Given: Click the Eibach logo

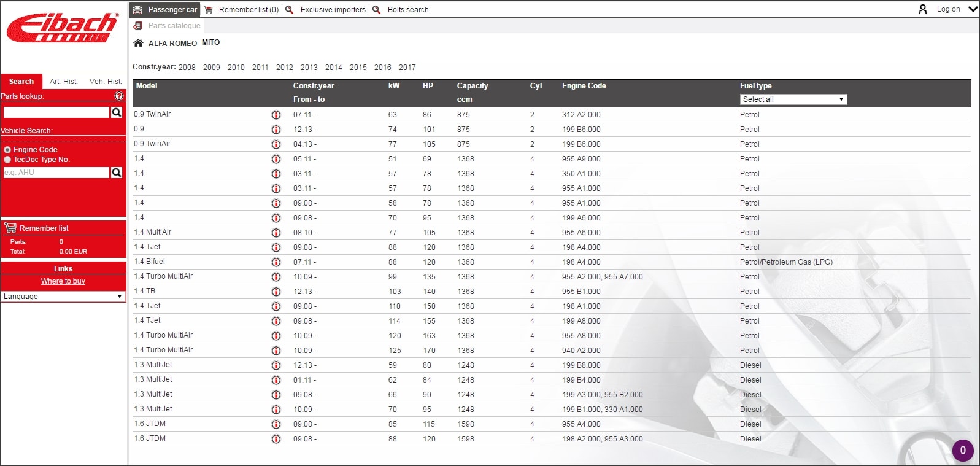Looking at the screenshot, I should (62, 28).
